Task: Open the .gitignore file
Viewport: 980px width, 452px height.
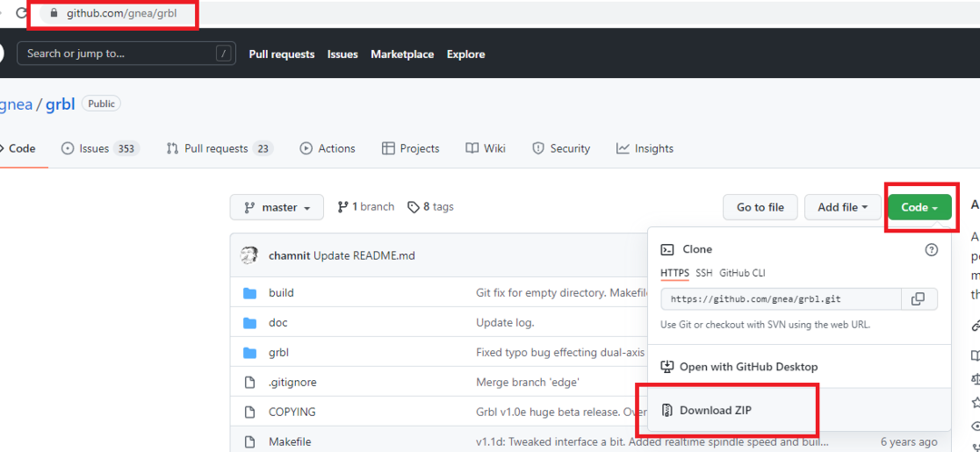Action: click(x=292, y=382)
